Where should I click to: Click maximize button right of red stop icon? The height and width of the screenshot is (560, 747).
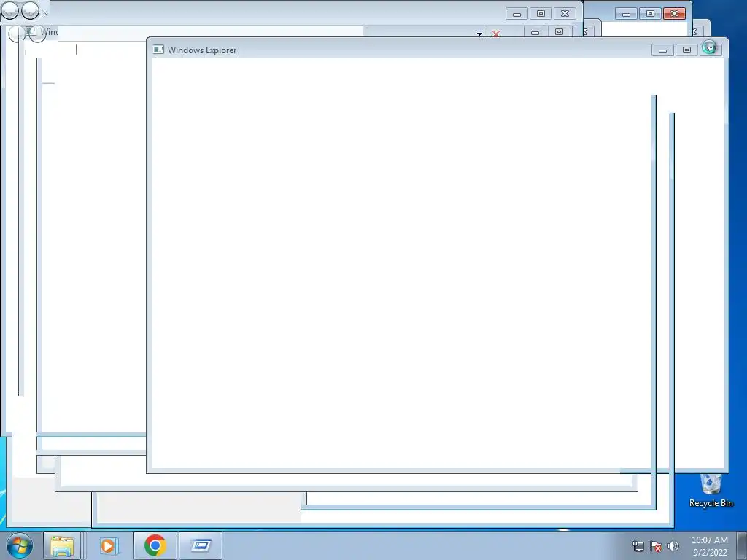click(x=560, y=32)
